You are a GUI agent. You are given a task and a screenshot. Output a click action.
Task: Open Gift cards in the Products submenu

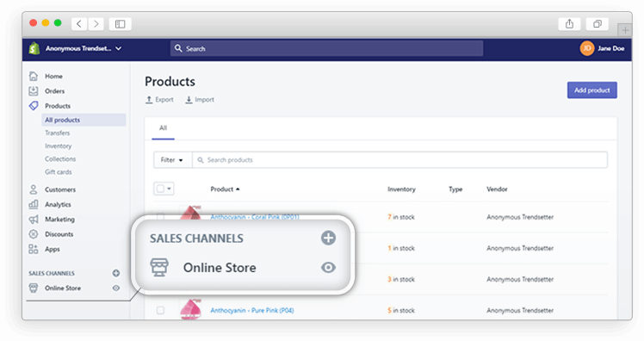pyautogui.click(x=59, y=172)
